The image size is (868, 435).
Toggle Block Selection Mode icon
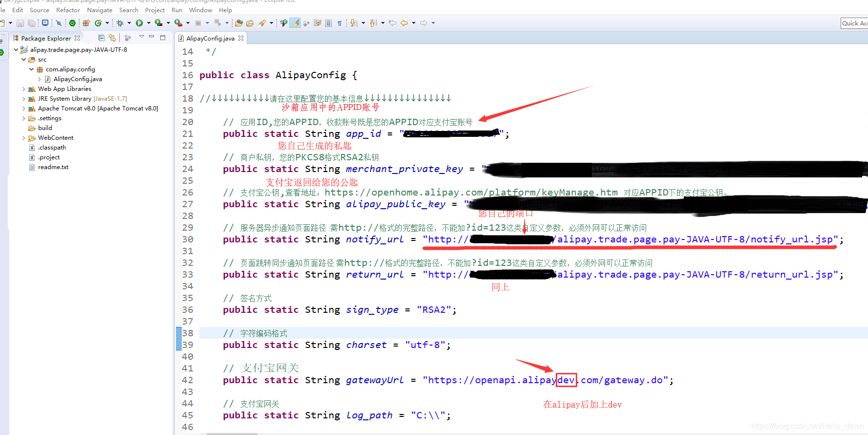point(328,23)
